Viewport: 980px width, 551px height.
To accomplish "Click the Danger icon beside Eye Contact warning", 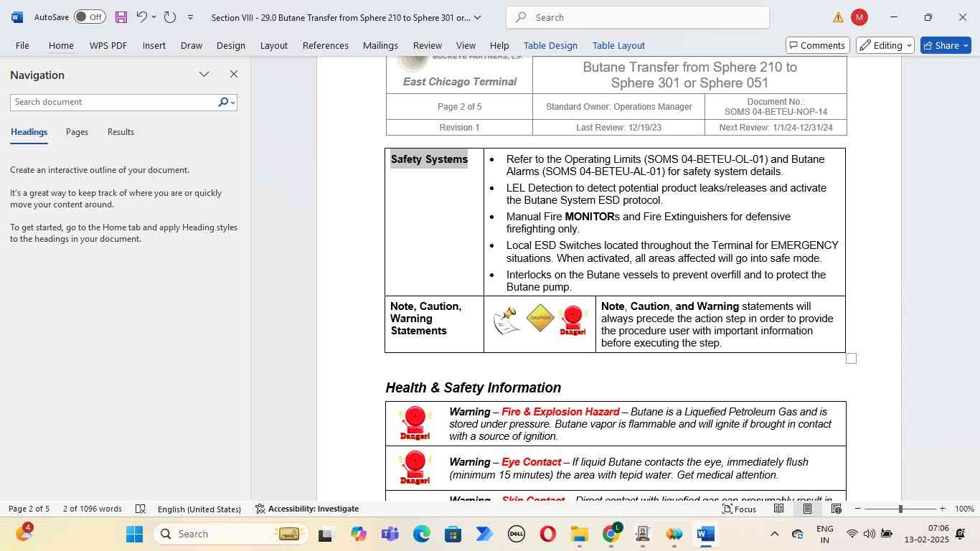I will pyautogui.click(x=415, y=468).
